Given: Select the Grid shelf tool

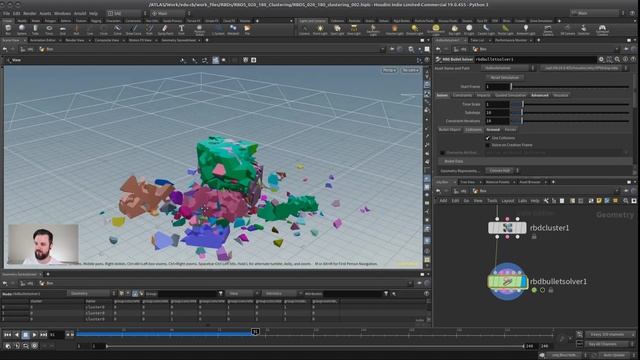Looking at the screenshot, I should (x=63, y=29).
